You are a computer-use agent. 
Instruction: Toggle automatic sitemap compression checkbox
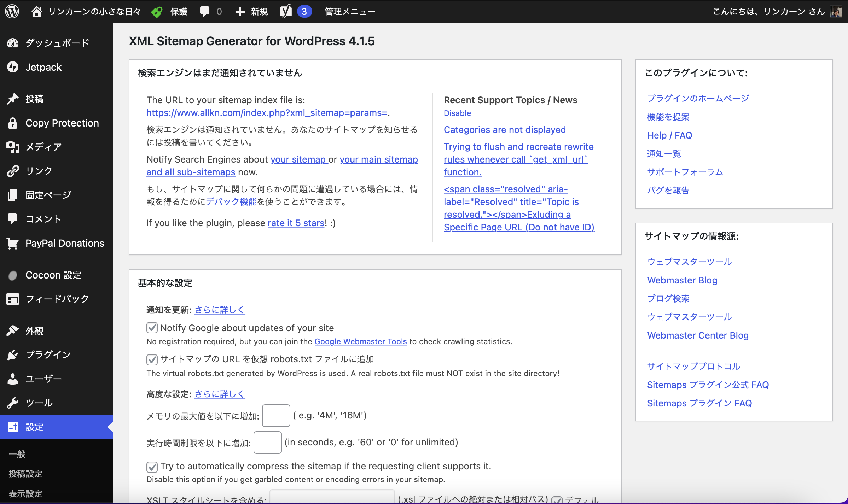[152, 467]
